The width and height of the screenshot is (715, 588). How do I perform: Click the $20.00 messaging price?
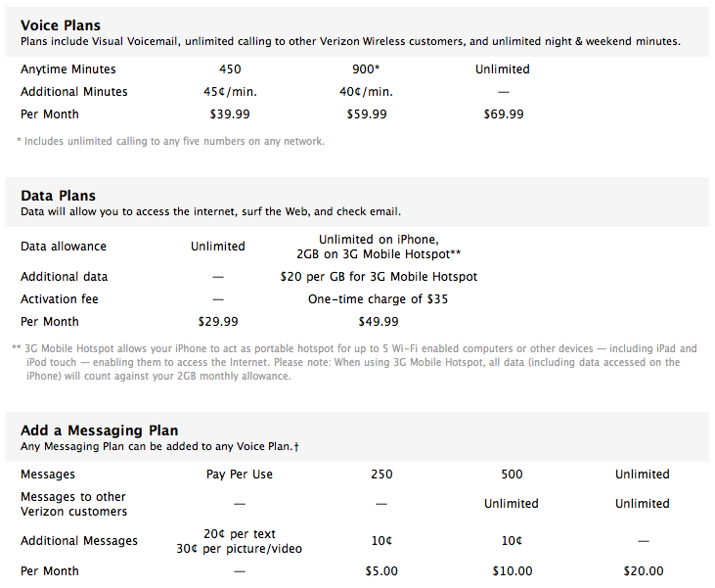click(x=643, y=571)
